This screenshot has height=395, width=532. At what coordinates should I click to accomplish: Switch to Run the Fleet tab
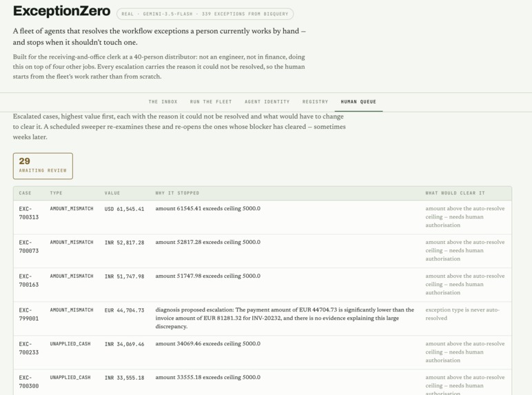[211, 102]
